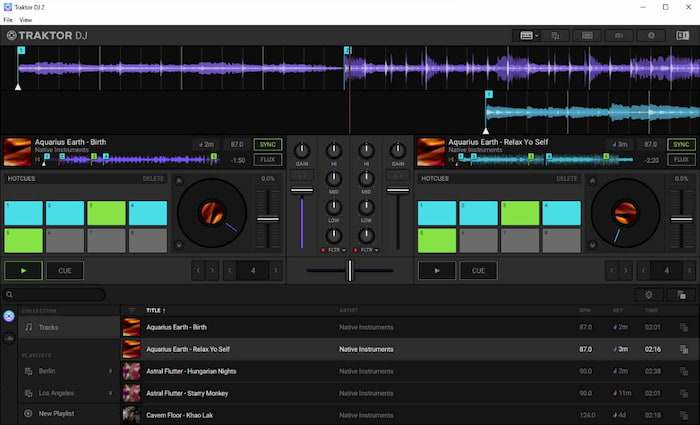Click the left deck jog wheel
This screenshot has height=425, width=700.
[x=212, y=213]
